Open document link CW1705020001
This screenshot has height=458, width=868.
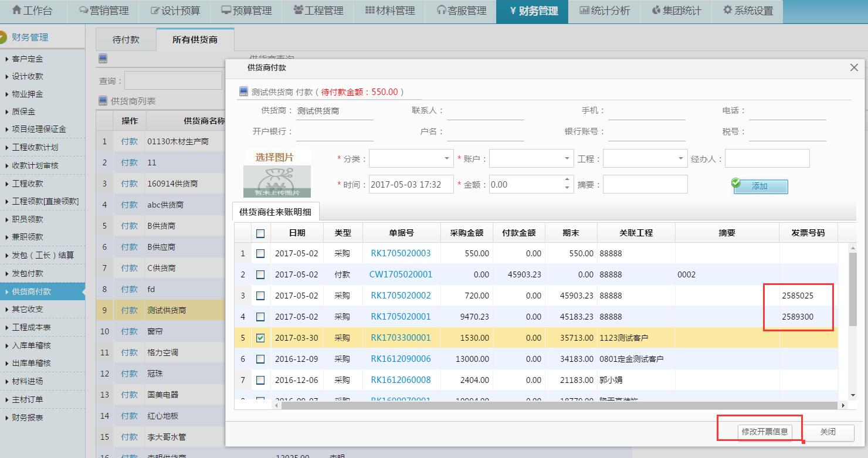click(401, 274)
